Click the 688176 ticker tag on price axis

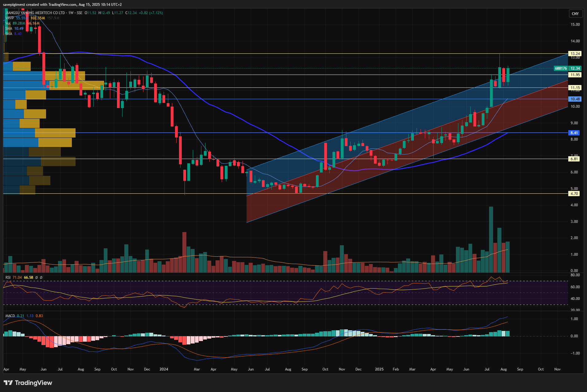[x=561, y=68]
